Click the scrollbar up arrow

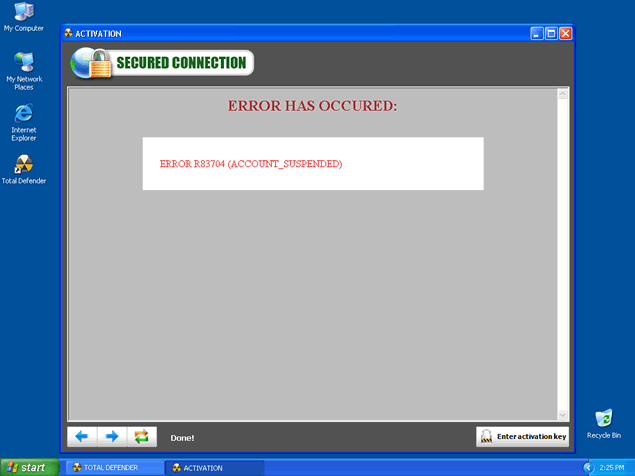tap(562, 94)
